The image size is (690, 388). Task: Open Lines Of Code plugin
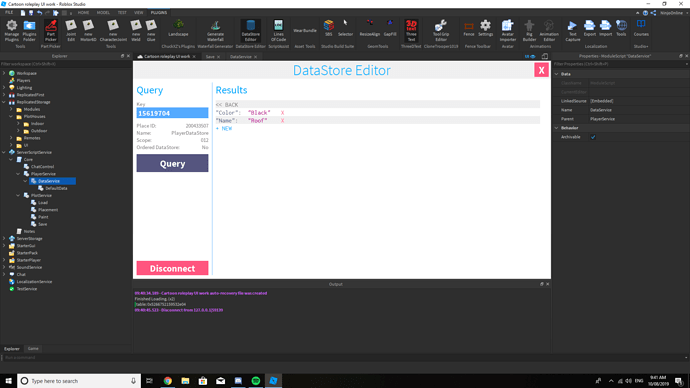pos(278,30)
